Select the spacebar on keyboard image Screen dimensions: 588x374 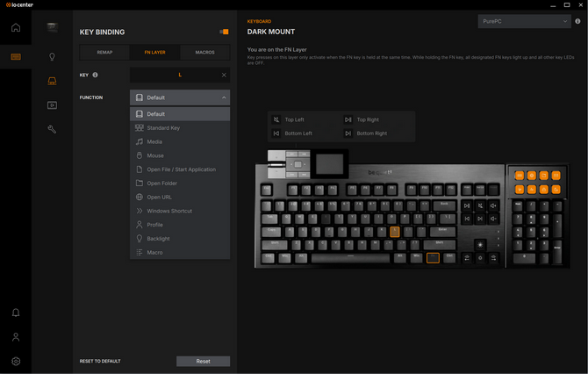click(x=350, y=258)
